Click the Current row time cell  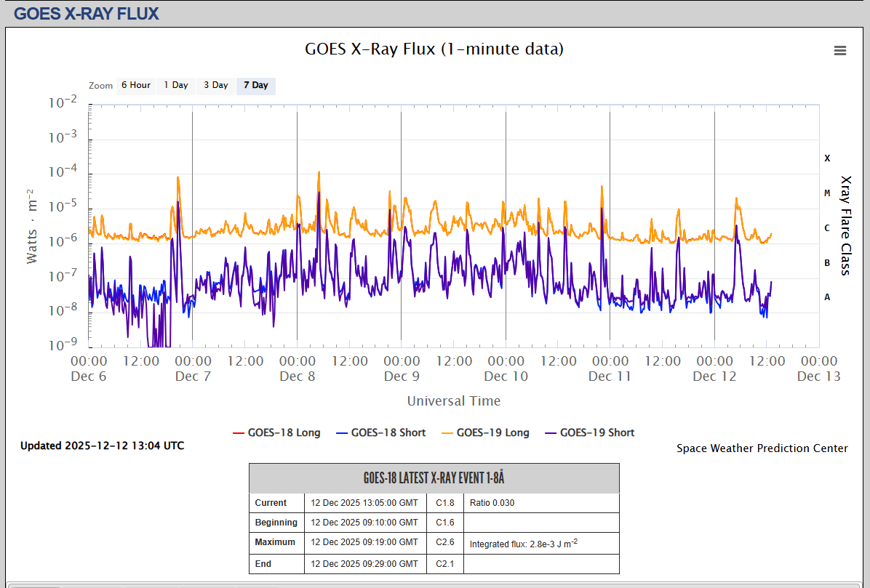(364, 503)
